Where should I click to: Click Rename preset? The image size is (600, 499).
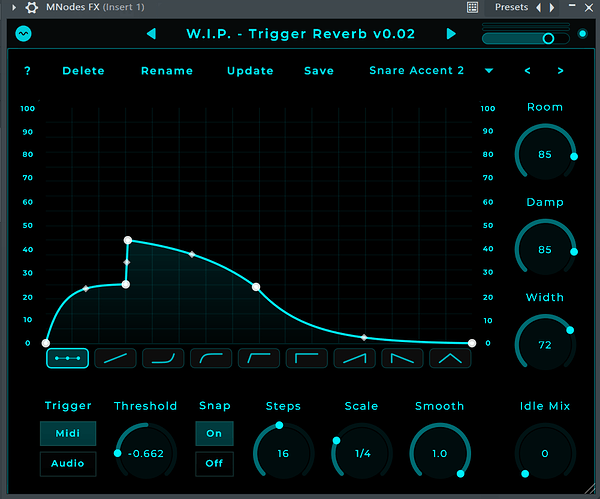point(167,71)
